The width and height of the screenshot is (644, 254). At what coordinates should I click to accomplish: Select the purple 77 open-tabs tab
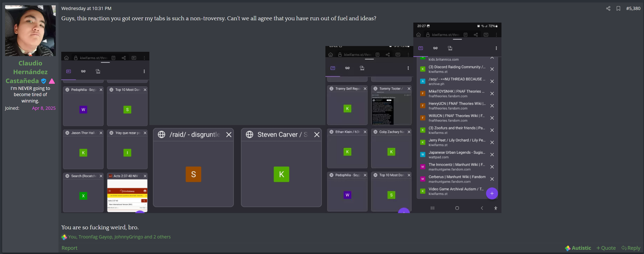333,68
